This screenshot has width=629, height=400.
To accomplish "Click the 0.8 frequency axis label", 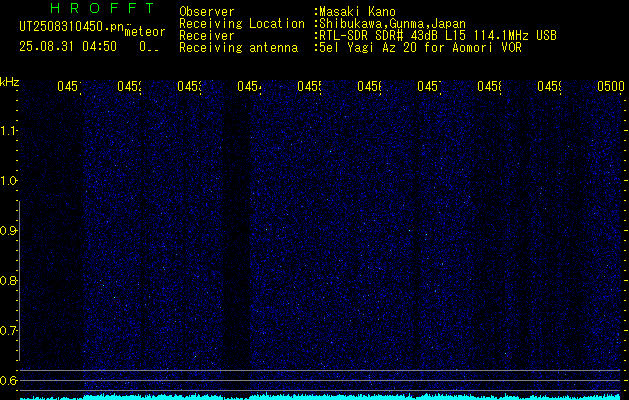I will point(8,280).
